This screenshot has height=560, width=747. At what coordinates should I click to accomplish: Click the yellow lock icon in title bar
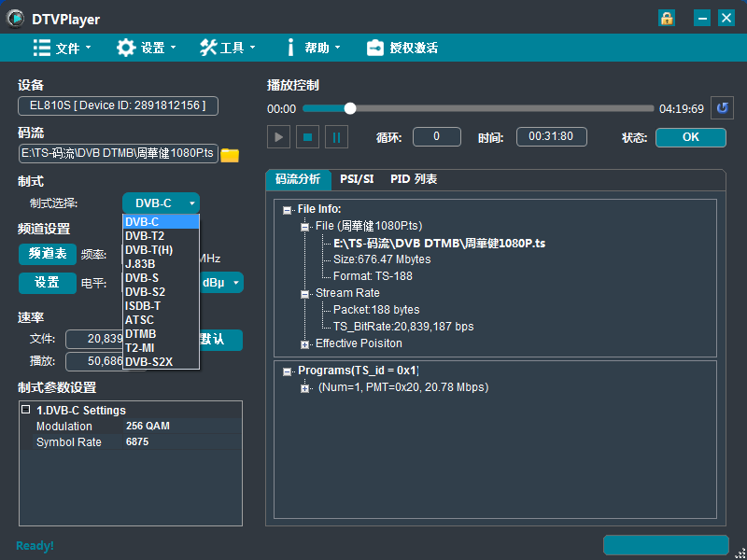pyautogui.click(x=667, y=19)
